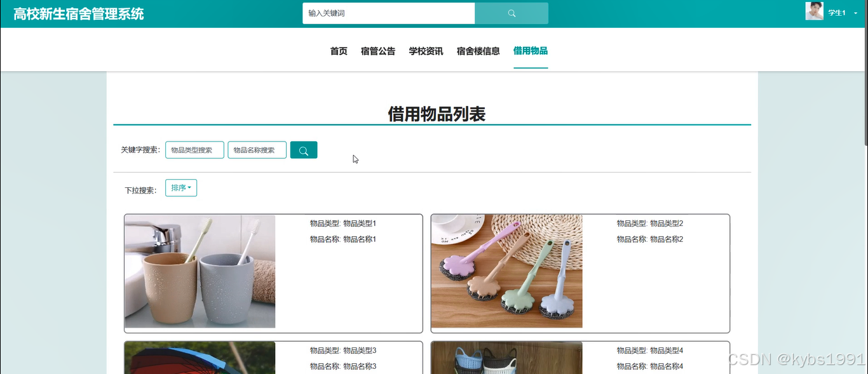Open the 排序 sort dropdown
868x374 pixels.
tap(181, 188)
